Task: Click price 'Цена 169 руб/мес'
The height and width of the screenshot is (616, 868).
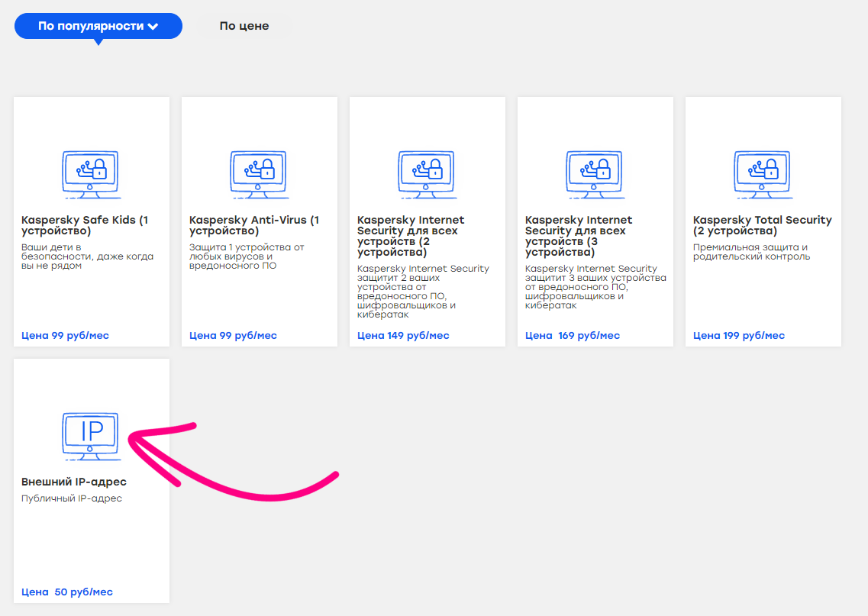Action: coord(573,335)
